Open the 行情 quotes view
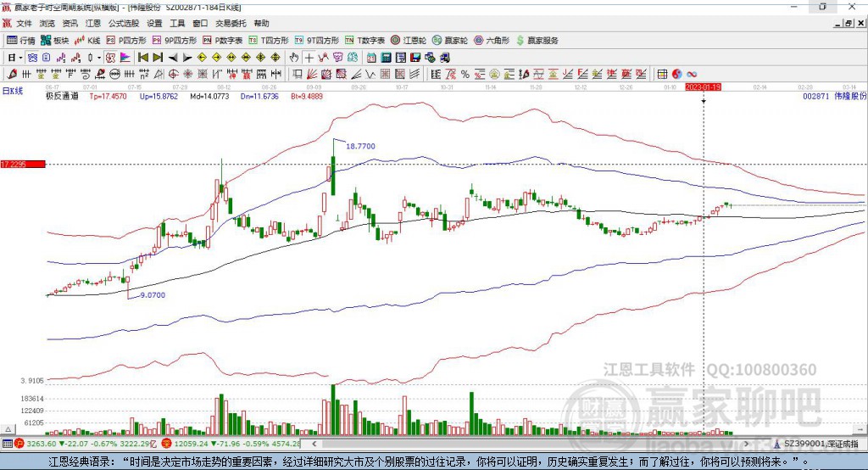Image resolution: width=868 pixels, height=470 pixels. (21, 41)
